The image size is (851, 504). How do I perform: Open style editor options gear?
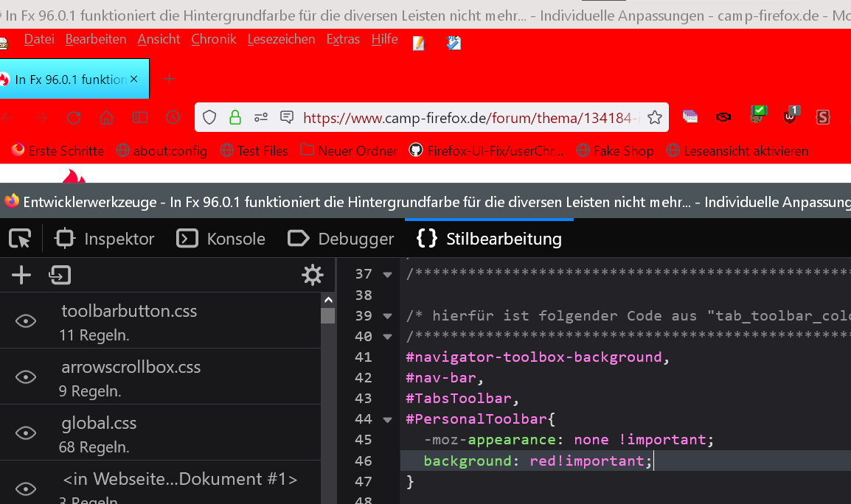tap(313, 276)
